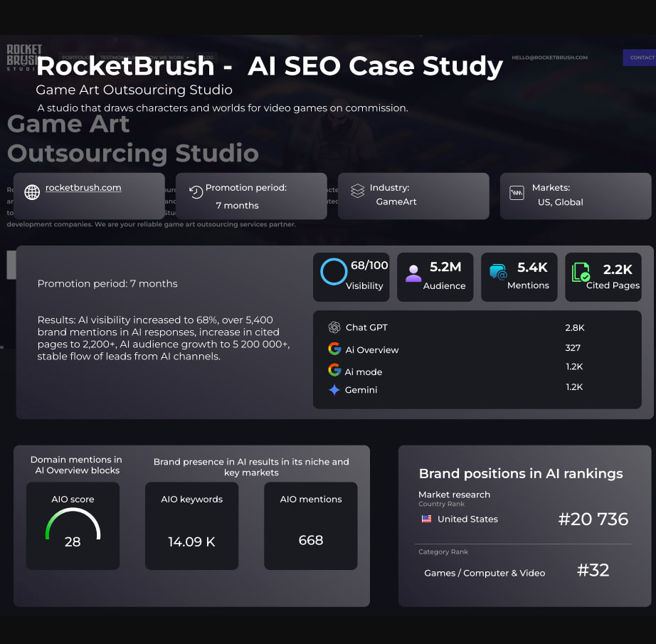656x644 pixels.
Task: Click the 'Domain mentions in AI Overview blocks' caption
Action: click(x=77, y=465)
